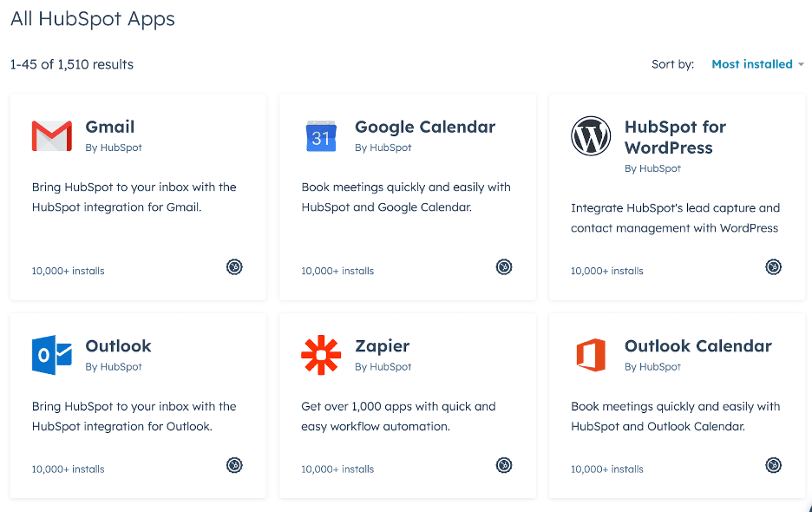The height and width of the screenshot is (512, 812).
Task: Click the Zapier orange asterisk icon
Action: pos(321,355)
